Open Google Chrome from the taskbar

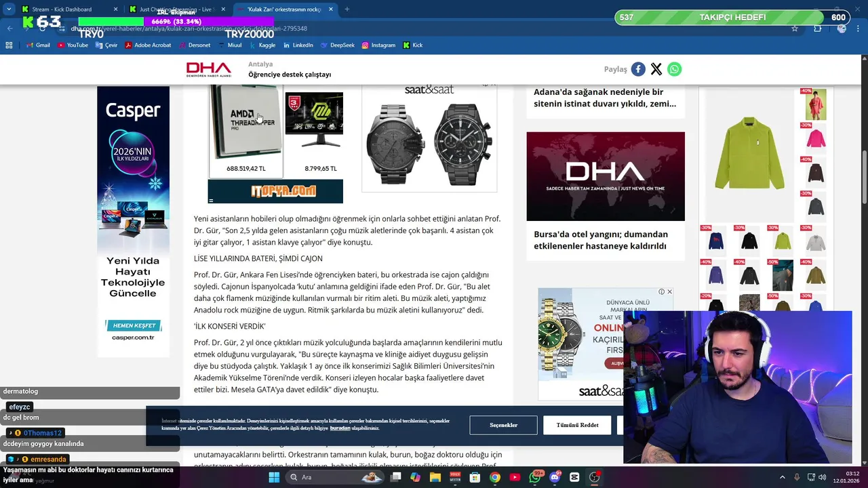pos(495,477)
